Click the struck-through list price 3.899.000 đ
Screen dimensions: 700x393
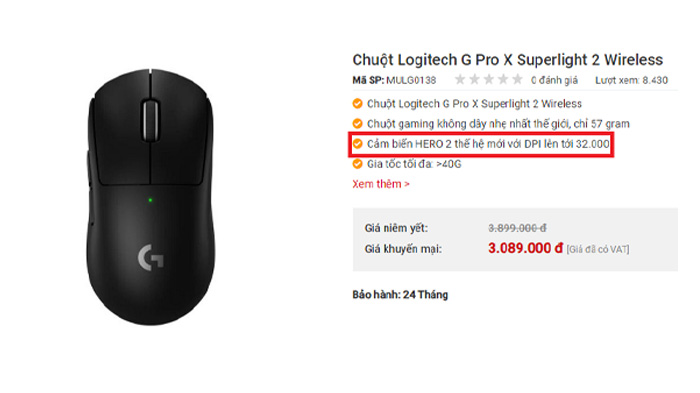[517, 228]
